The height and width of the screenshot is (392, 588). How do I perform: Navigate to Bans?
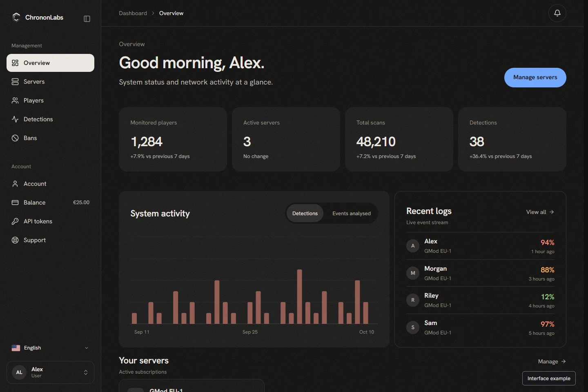[x=50, y=138]
